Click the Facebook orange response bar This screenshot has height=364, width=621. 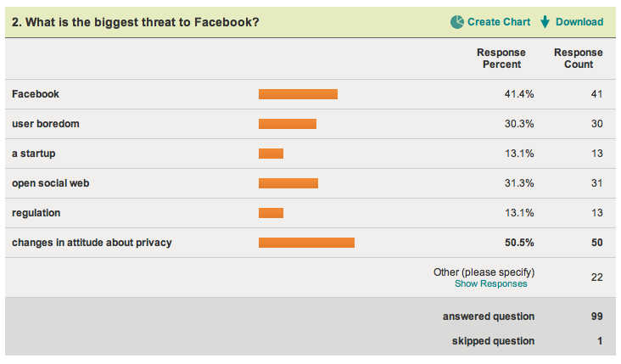[298, 94]
